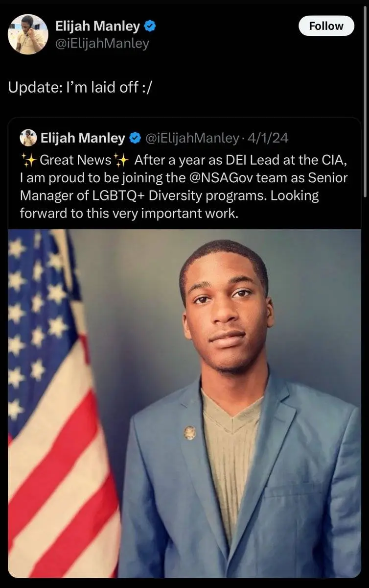The width and height of the screenshot is (369, 588).
Task: Click the 4/1/24 date of quoted post
Action: [x=268, y=139]
